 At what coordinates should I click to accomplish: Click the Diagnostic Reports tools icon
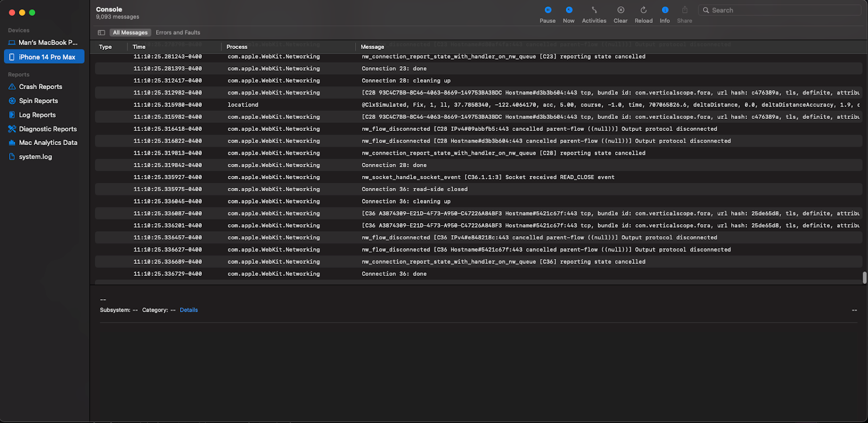click(x=12, y=129)
